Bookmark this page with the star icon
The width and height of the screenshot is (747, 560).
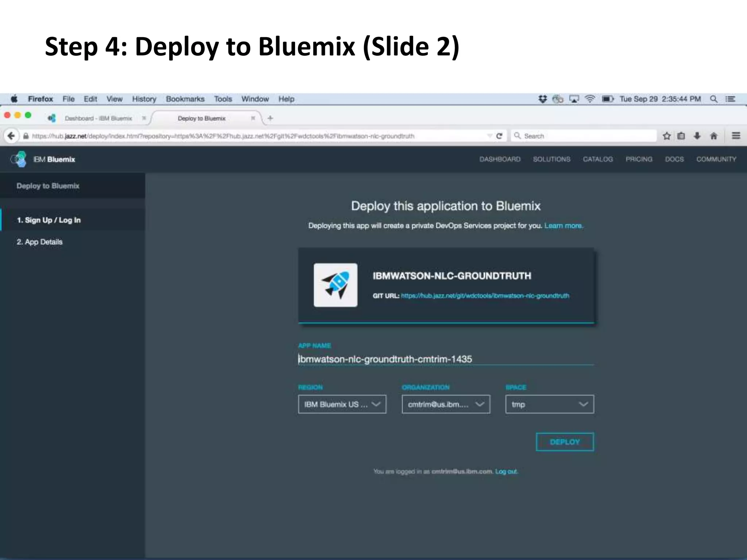pos(667,136)
